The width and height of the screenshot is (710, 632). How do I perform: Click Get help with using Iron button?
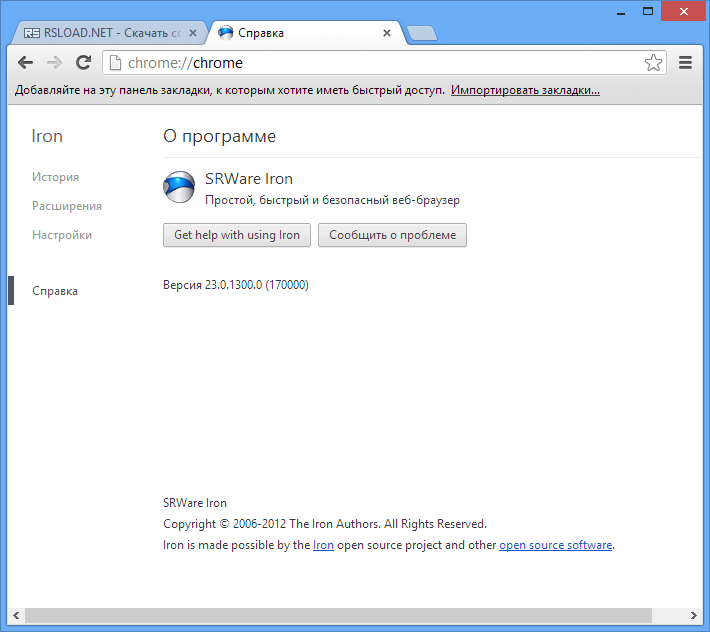tap(237, 235)
